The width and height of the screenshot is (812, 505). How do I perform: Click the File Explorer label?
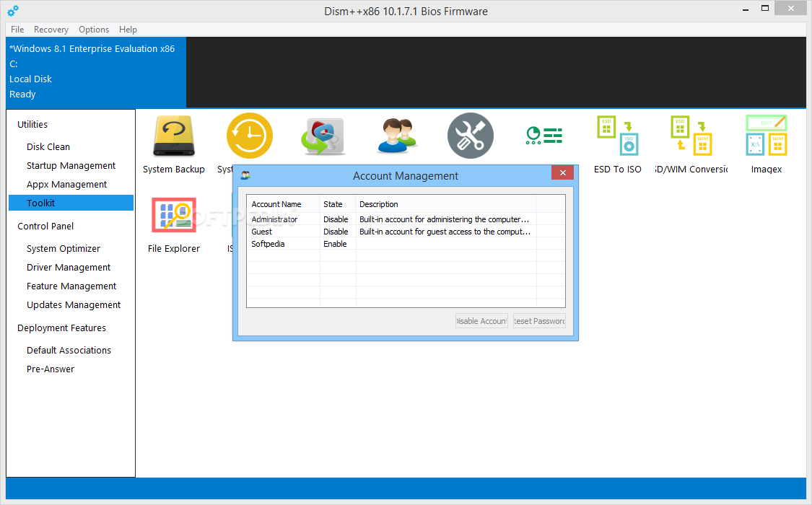[173, 249]
